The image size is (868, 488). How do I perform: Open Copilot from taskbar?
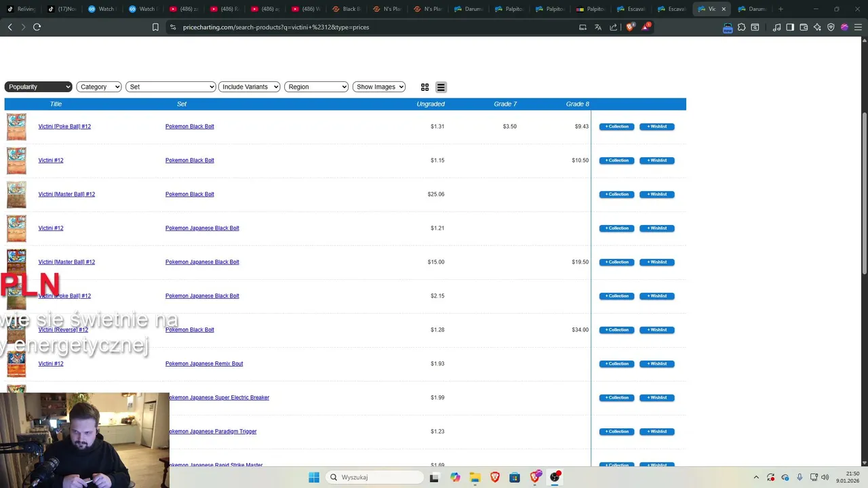454,477
